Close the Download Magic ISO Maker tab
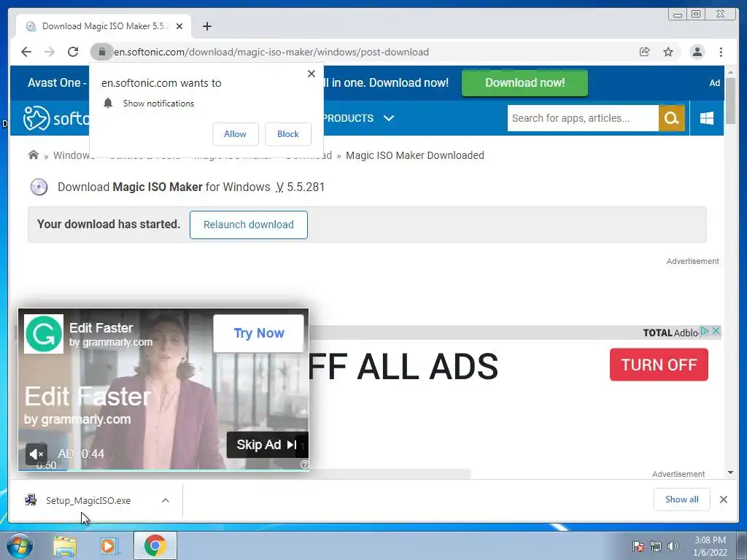The image size is (747, 560). click(x=179, y=26)
